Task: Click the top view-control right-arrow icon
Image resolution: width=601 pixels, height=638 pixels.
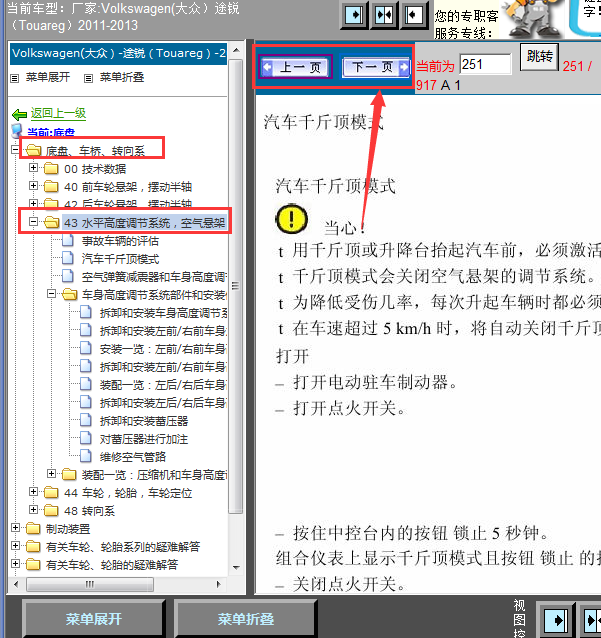Action: pyautogui.click(x=355, y=15)
